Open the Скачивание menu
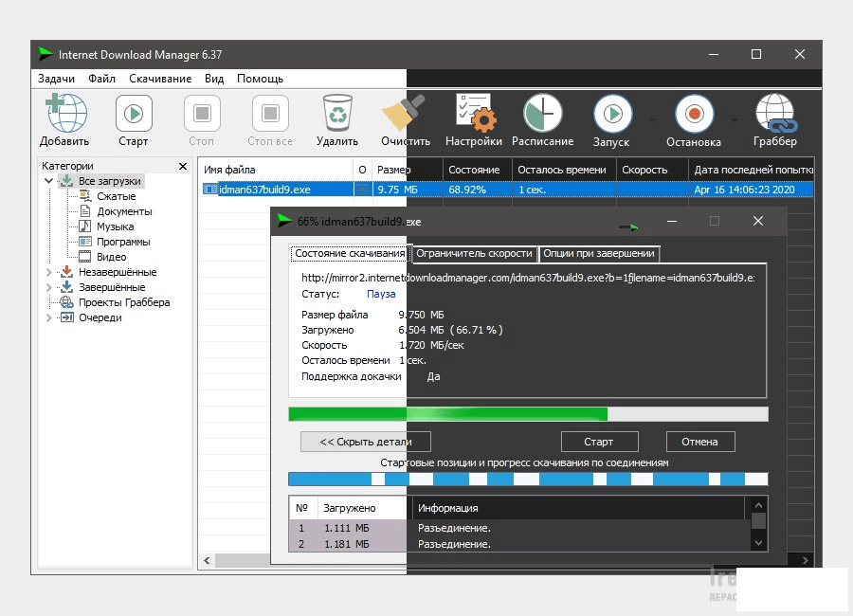The height and width of the screenshot is (616, 853). click(160, 79)
